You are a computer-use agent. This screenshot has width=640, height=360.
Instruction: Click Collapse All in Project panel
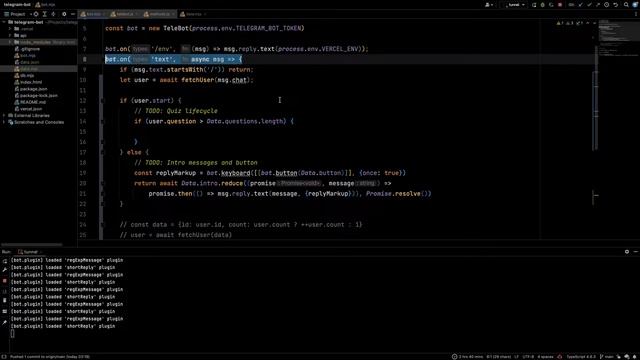pyautogui.click(x=53, y=14)
